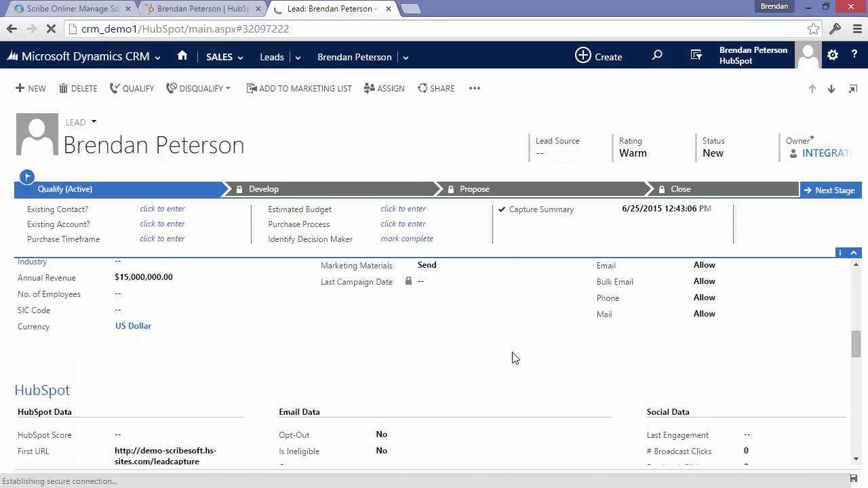The image size is (868, 488).
Task: Open the DISQUALIFY dropdown
Action: (x=198, y=88)
